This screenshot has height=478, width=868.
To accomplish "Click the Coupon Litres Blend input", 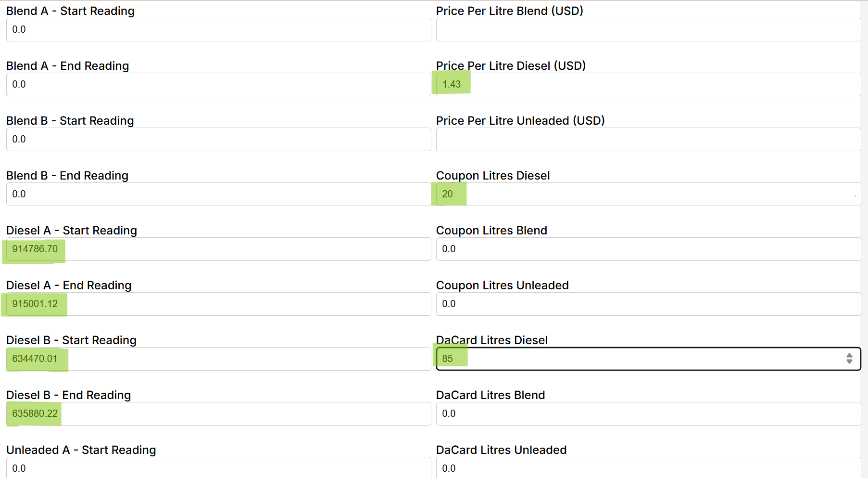I will click(x=648, y=249).
